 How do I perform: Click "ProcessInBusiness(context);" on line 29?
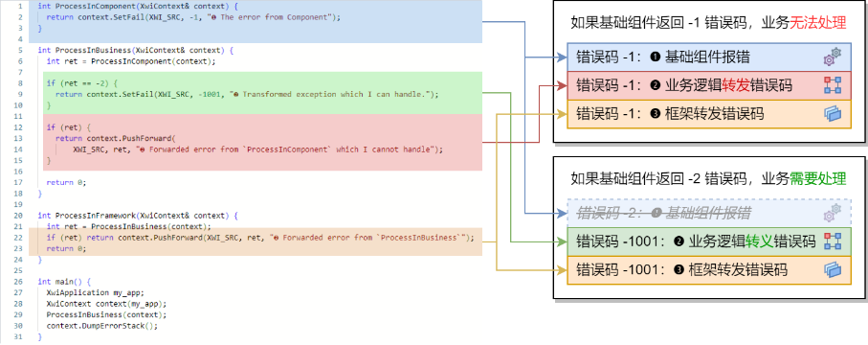pos(106,314)
